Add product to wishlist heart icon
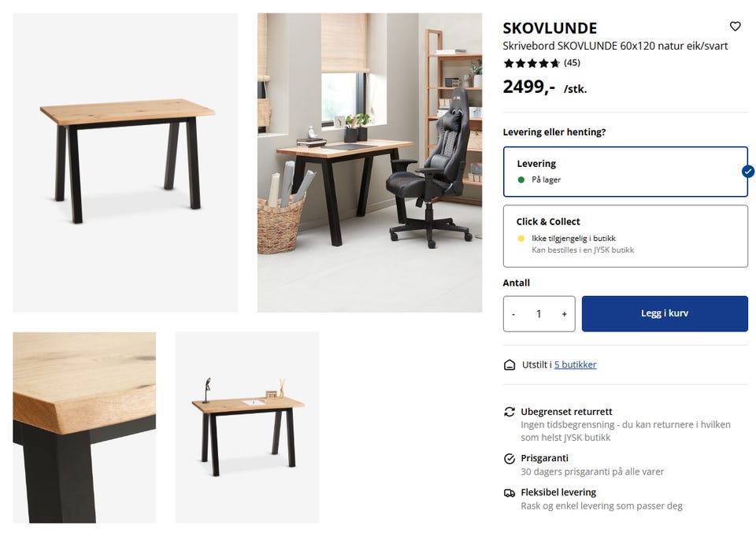The height and width of the screenshot is (540, 756). [x=735, y=27]
